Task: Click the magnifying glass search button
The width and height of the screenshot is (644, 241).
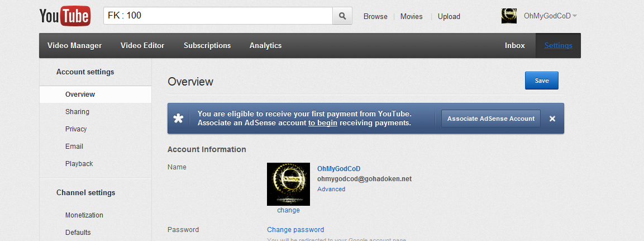Action: [342, 16]
